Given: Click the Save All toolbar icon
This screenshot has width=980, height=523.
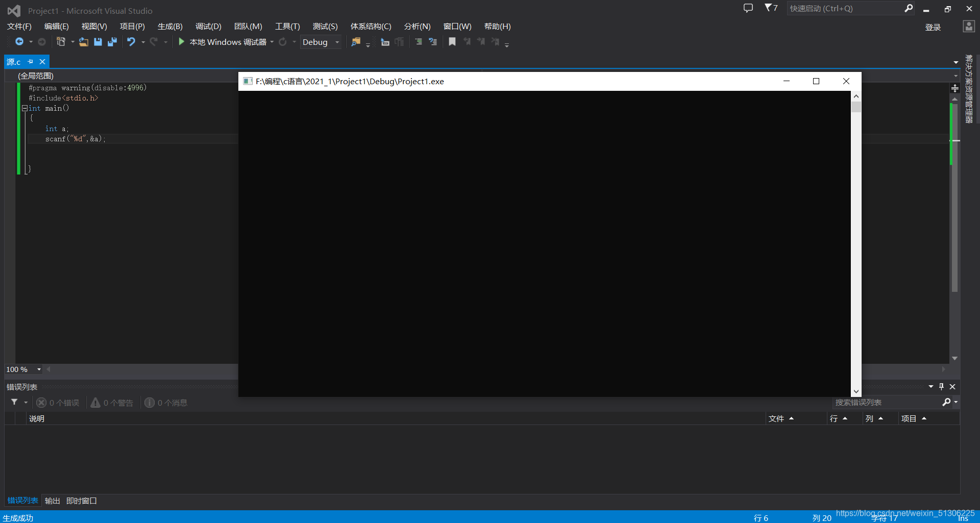Looking at the screenshot, I should coord(112,42).
